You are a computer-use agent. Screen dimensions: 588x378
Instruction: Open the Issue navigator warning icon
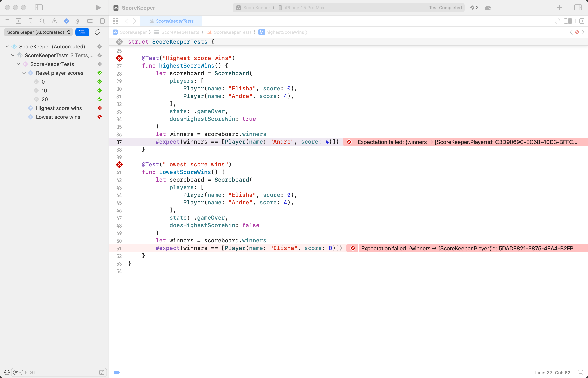tap(54, 21)
